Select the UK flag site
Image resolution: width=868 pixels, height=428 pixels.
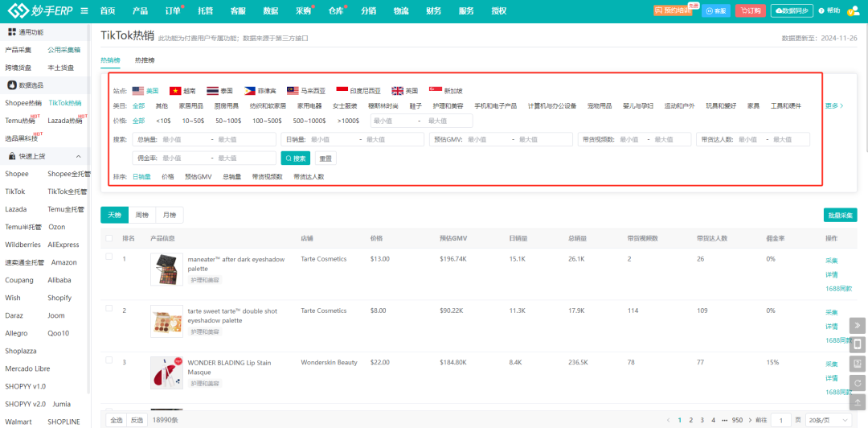click(398, 90)
